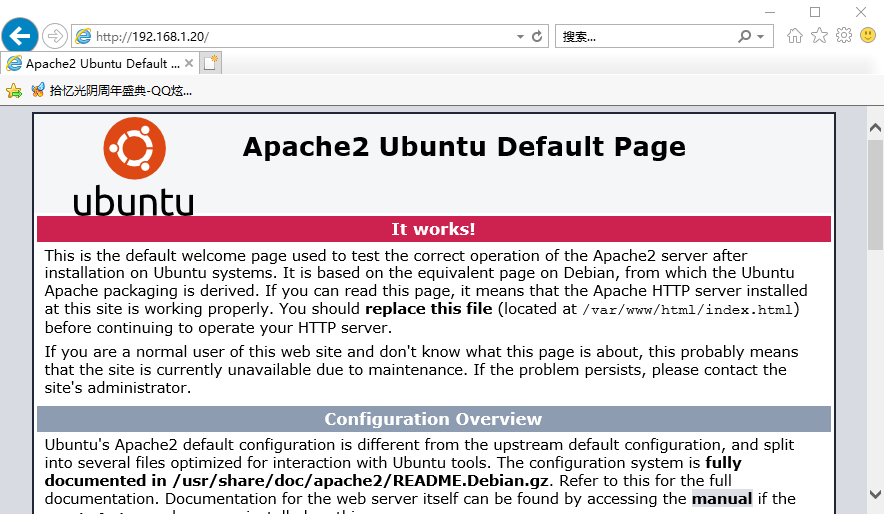
Task: Minimize the browser window
Action: coord(771,12)
